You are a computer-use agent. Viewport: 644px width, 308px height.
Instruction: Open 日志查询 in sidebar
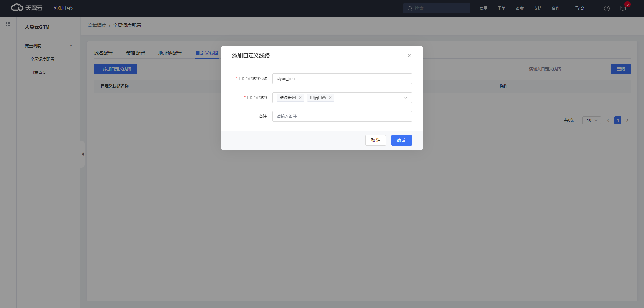[38, 72]
